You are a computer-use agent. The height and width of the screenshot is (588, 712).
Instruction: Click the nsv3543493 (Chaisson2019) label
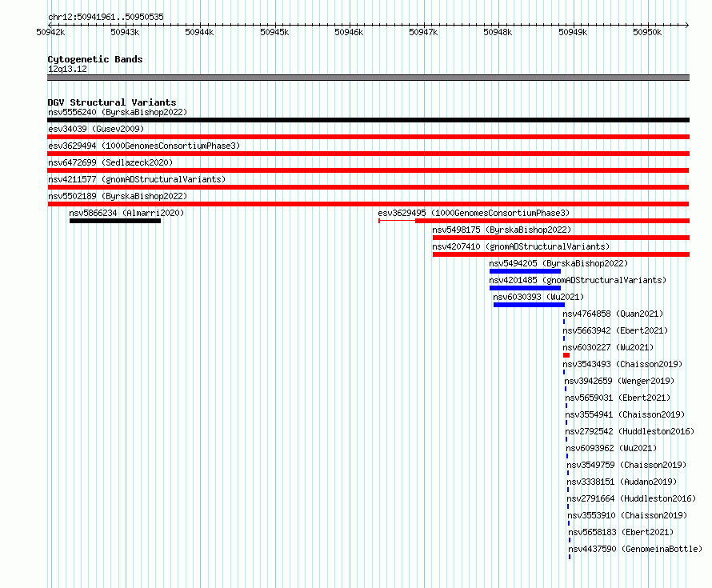[x=622, y=364]
